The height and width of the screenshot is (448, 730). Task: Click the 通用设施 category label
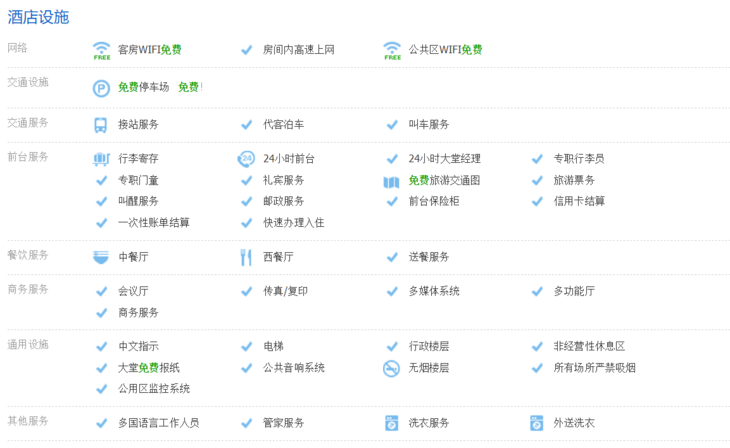28,345
